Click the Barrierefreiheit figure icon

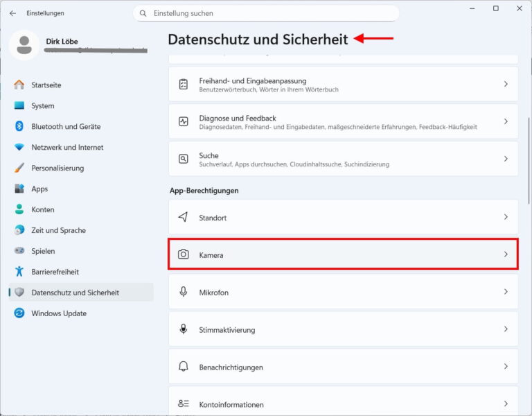coord(19,271)
